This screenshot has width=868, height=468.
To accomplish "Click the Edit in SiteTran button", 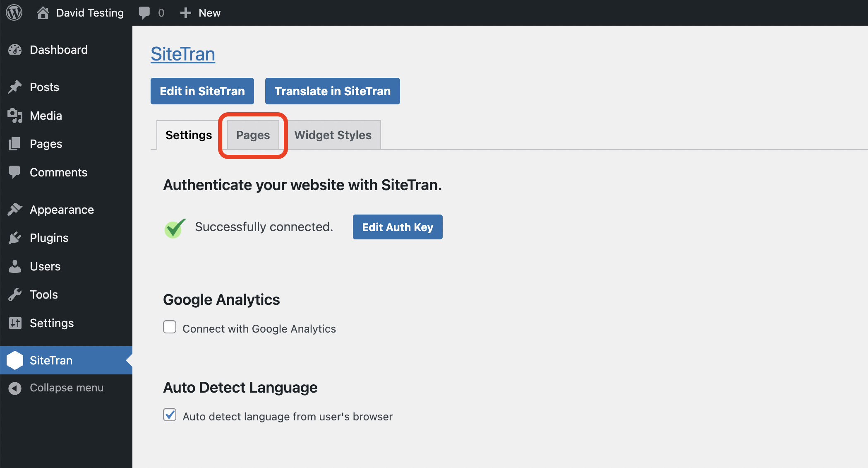I will [x=202, y=91].
